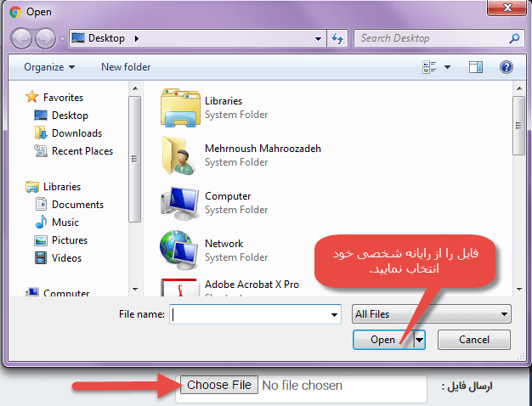Select Downloads under Favorites
The width and height of the screenshot is (532, 406).
click(x=76, y=133)
